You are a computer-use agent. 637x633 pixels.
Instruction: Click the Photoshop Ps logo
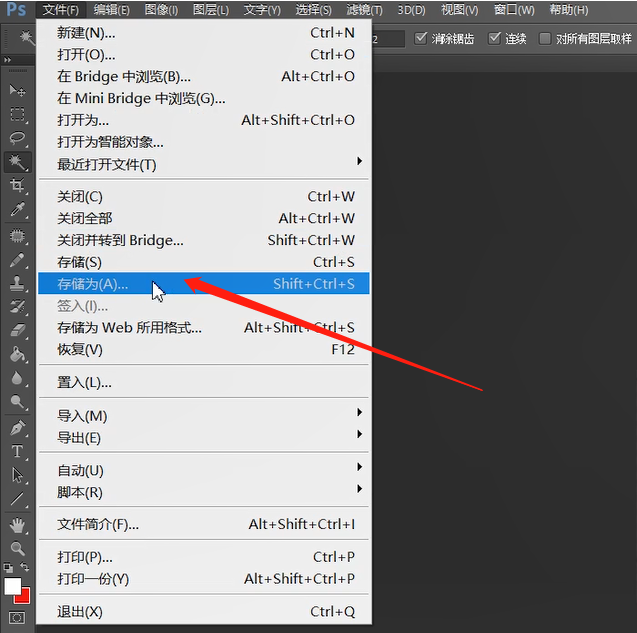click(x=17, y=9)
